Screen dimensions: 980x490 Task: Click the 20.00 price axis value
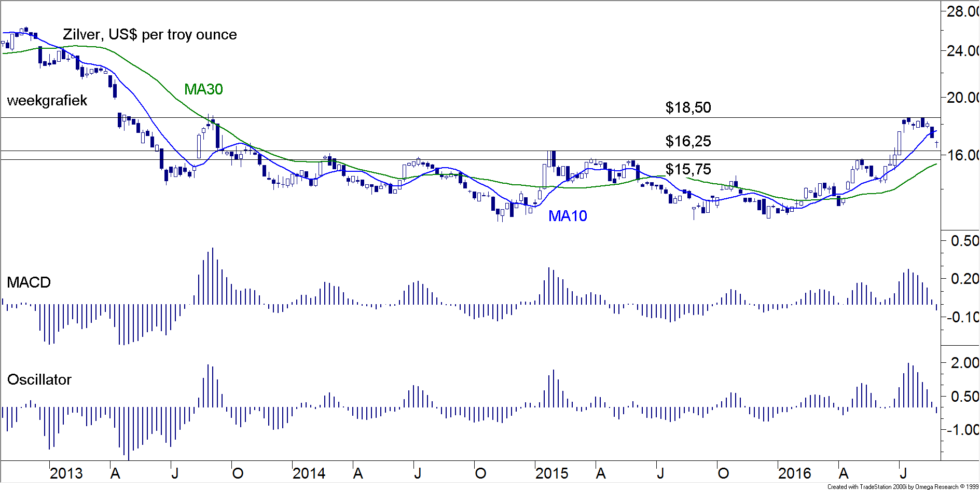(962, 98)
